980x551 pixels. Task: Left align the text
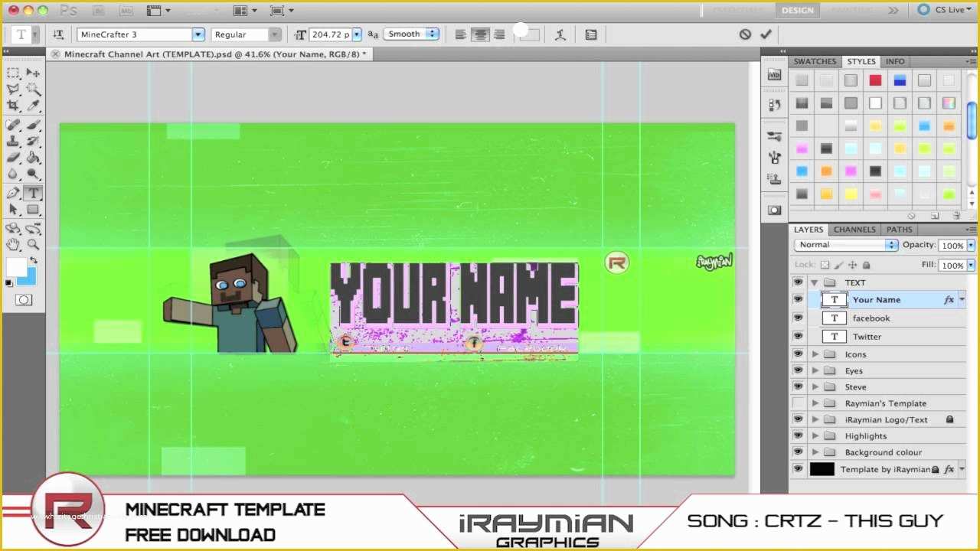[x=461, y=34]
